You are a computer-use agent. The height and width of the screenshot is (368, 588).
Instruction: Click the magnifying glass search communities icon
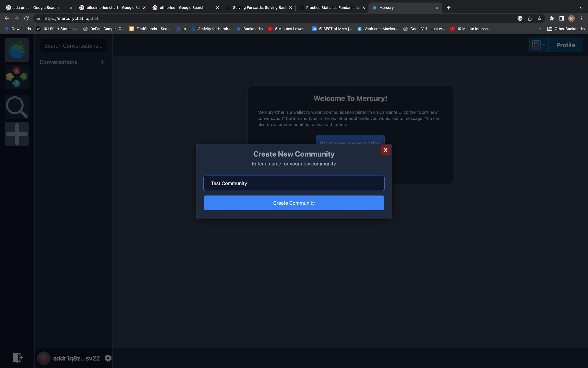[x=17, y=107]
